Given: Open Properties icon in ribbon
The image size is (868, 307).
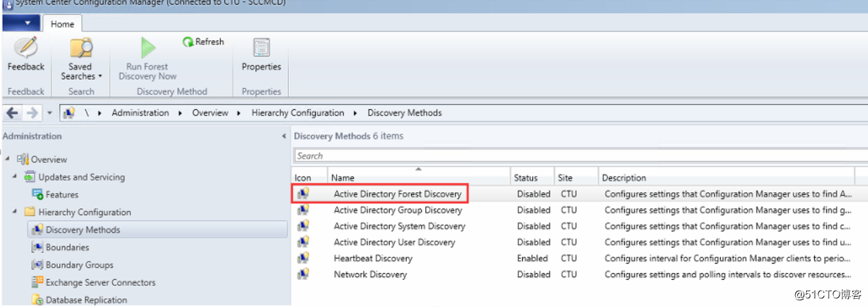Looking at the screenshot, I should coord(261,48).
